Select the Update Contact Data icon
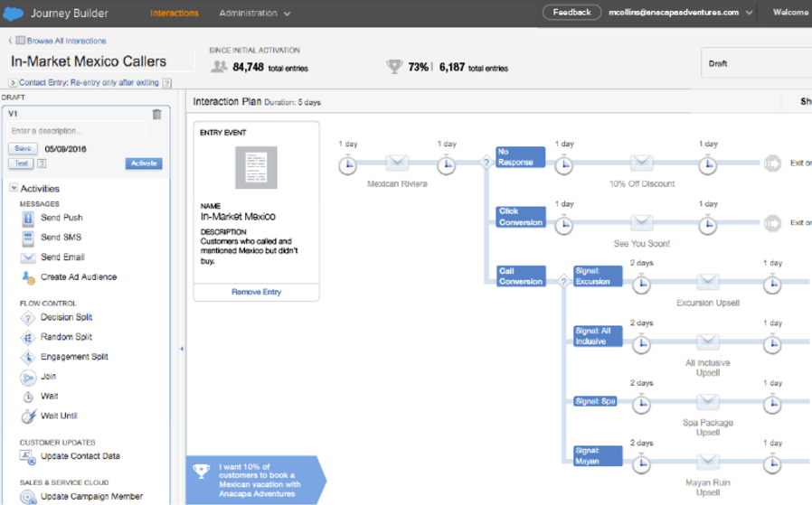The height and width of the screenshot is (505, 812). (x=28, y=456)
